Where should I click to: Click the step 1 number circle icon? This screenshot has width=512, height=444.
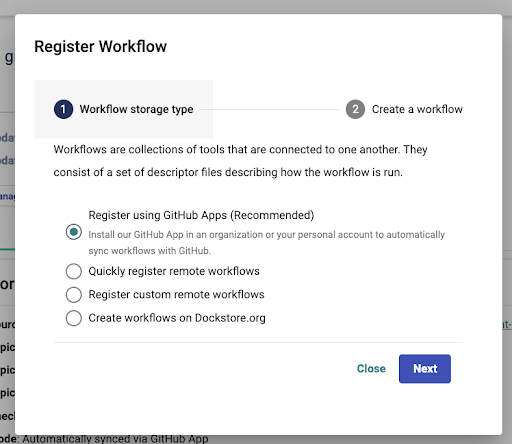(x=63, y=109)
